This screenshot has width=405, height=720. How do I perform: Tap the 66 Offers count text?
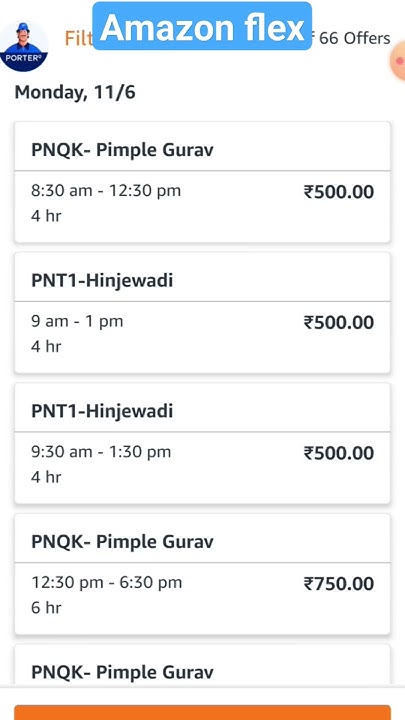[354, 39]
